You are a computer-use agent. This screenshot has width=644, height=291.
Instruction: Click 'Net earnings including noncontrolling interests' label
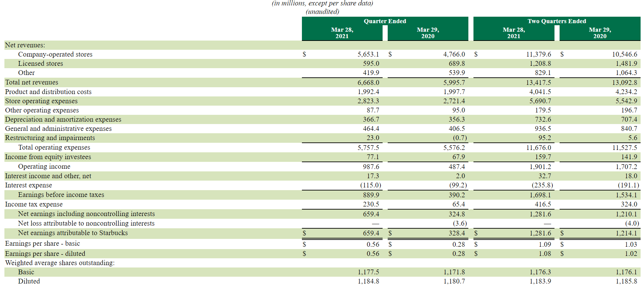pyautogui.click(x=86, y=214)
